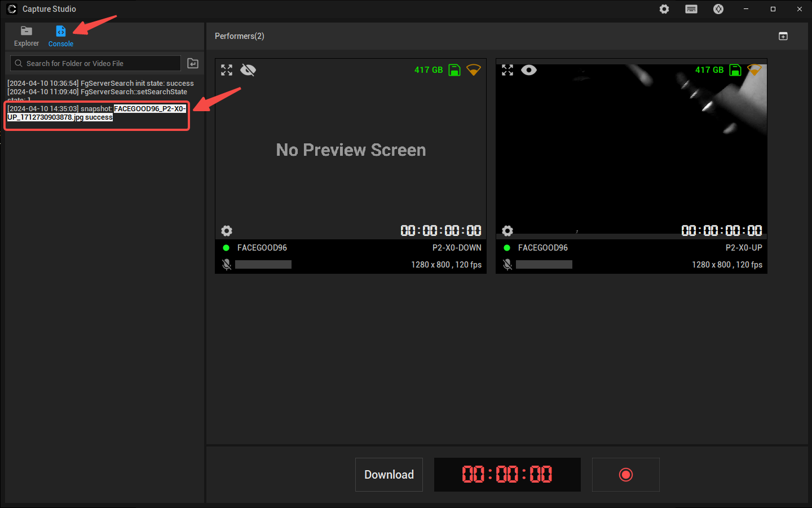
Task: Click the folder import icon beside search
Action: point(193,63)
